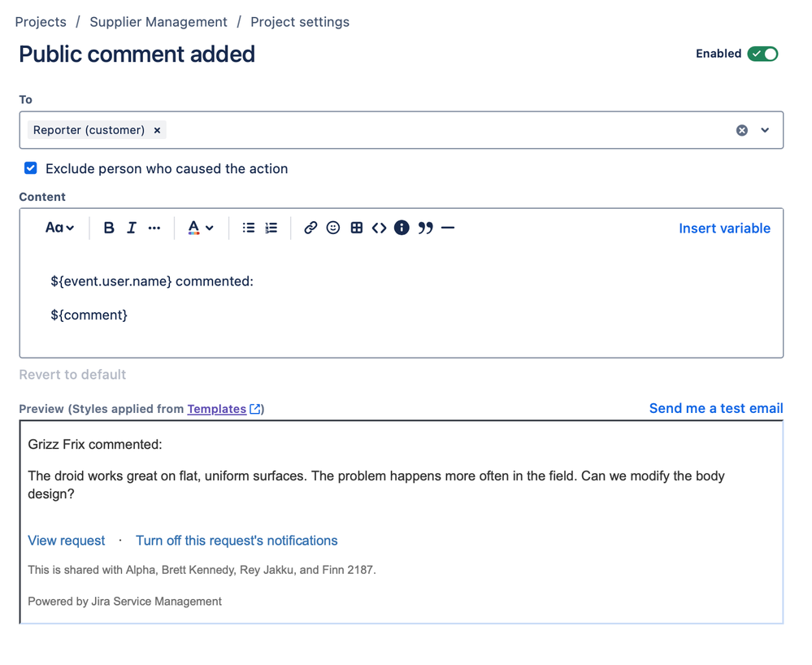
Task: Open the Templates link
Action: pyautogui.click(x=216, y=409)
